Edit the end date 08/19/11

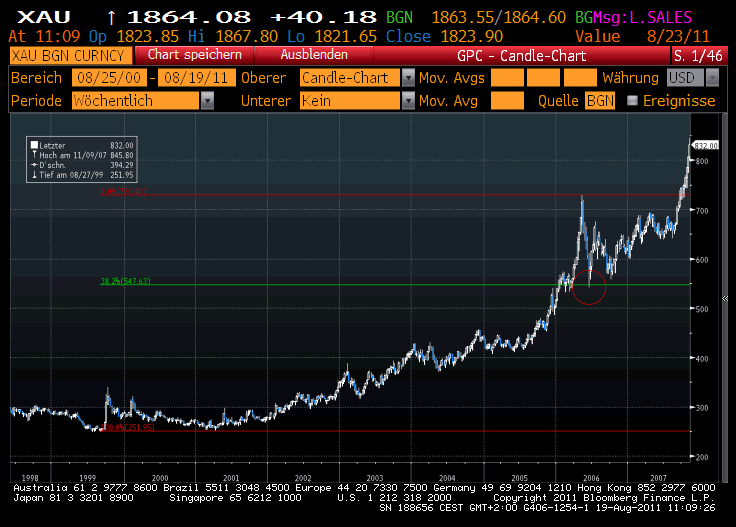tap(196, 77)
